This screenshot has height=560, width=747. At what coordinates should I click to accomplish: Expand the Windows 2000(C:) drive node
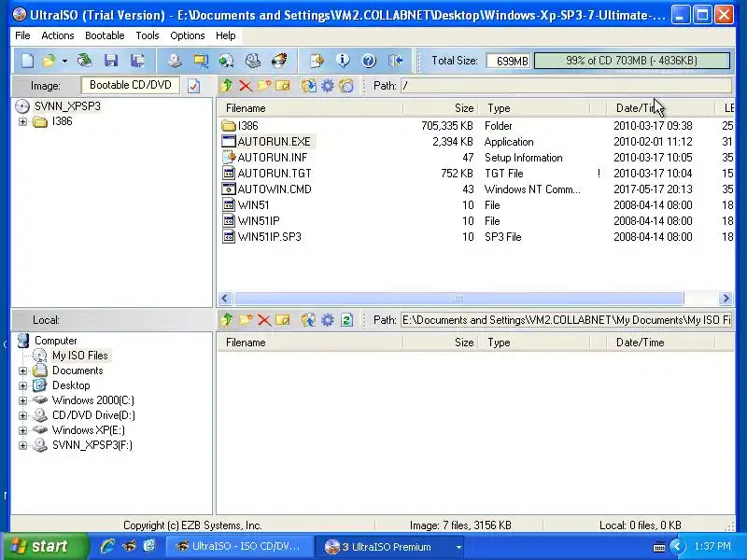click(x=22, y=400)
